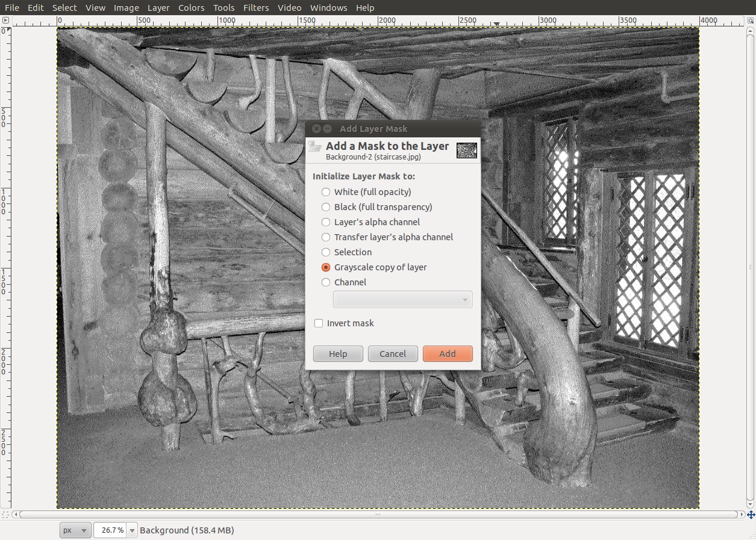Image resolution: width=756 pixels, height=540 pixels.
Task: Click the Background-2 (staircase.jpg) subtitle
Action: click(x=373, y=157)
